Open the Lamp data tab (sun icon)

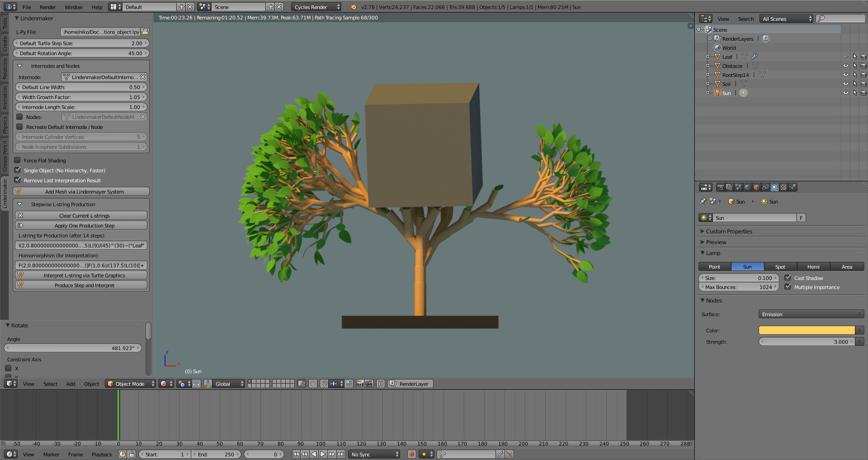pyautogui.click(x=774, y=187)
